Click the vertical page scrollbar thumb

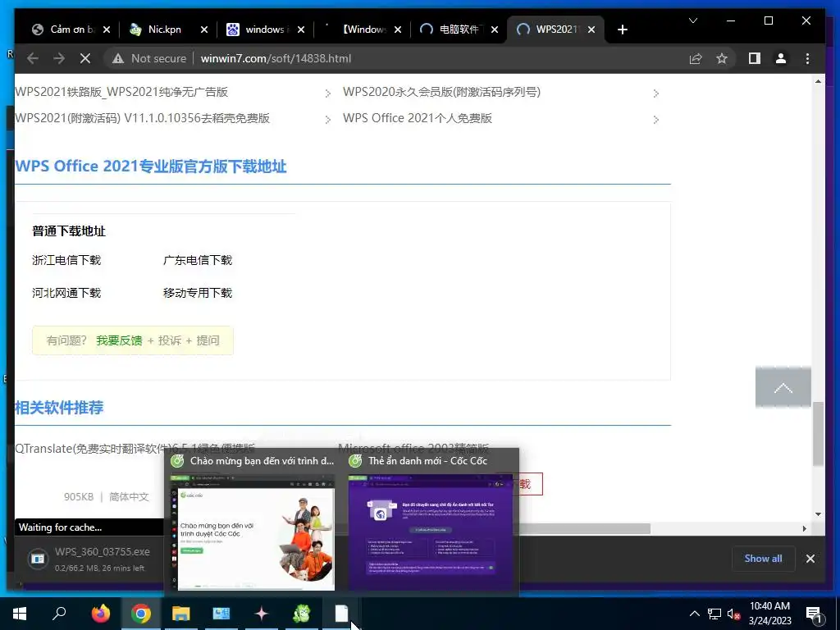[818, 433]
